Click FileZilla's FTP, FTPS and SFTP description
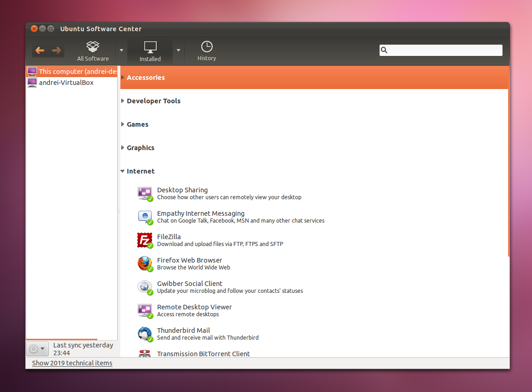The image size is (532, 392). tap(220, 244)
